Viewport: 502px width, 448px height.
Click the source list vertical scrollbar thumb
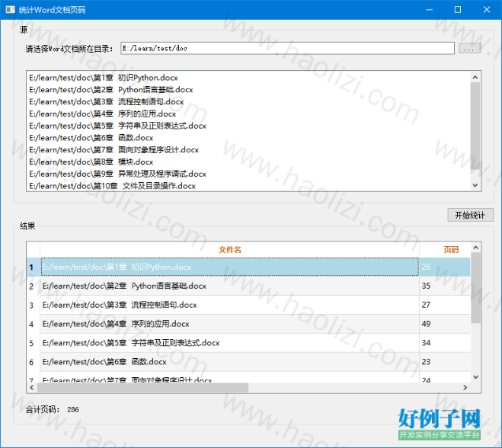(475, 126)
